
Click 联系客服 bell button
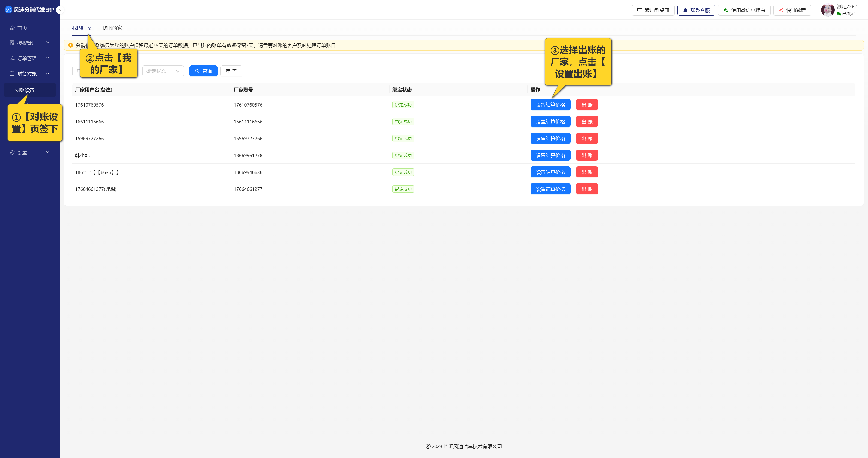coord(696,10)
